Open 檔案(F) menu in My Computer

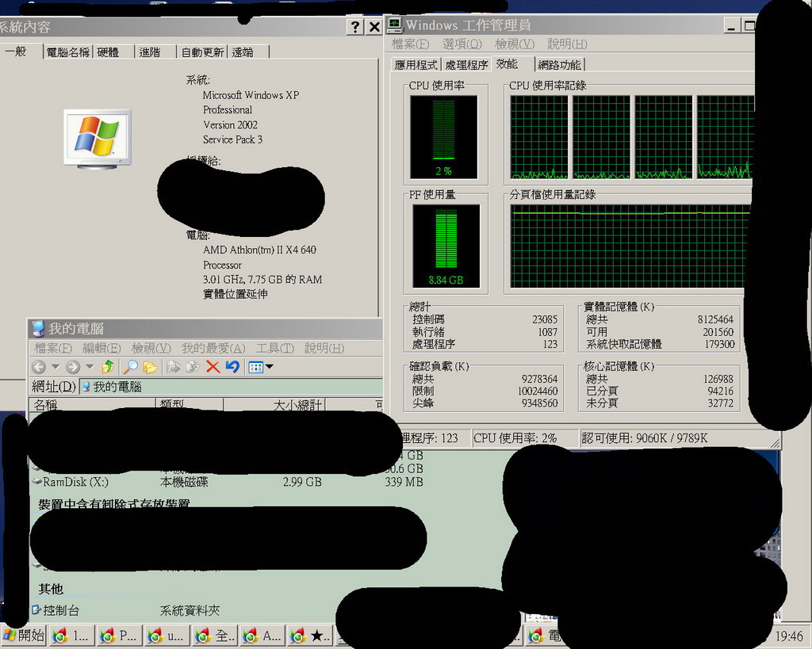53,349
